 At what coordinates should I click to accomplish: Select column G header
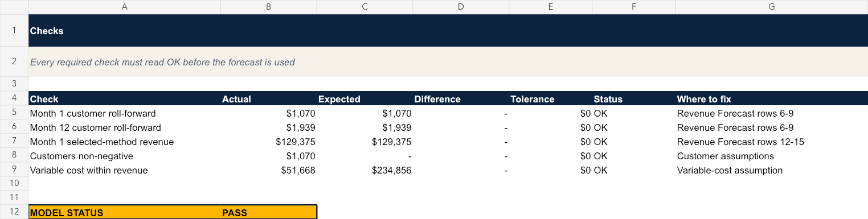(x=771, y=7)
